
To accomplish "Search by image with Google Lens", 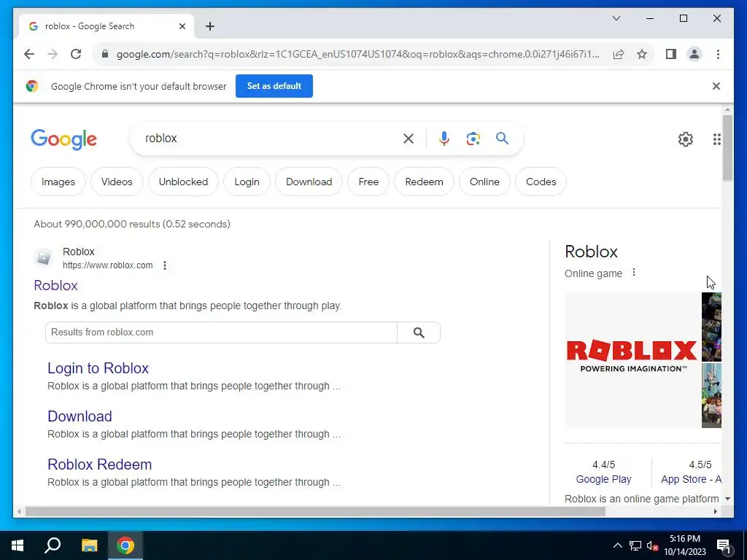I will [x=473, y=139].
